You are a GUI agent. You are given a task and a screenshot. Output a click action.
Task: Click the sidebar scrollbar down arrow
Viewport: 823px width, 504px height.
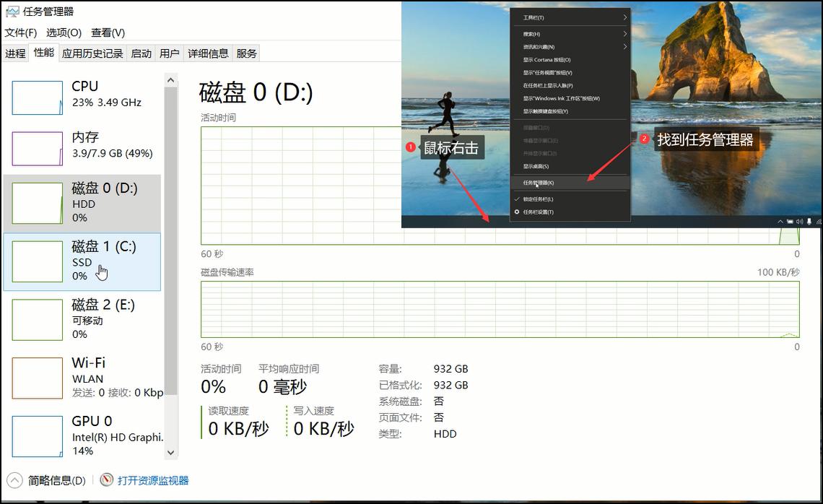pyautogui.click(x=171, y=453)
